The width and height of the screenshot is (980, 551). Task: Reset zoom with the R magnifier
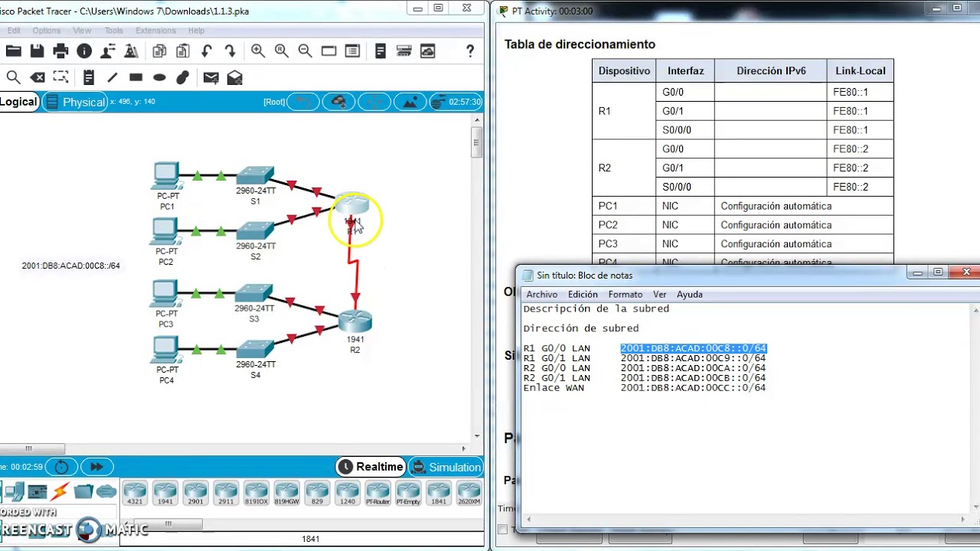[282, 51]
